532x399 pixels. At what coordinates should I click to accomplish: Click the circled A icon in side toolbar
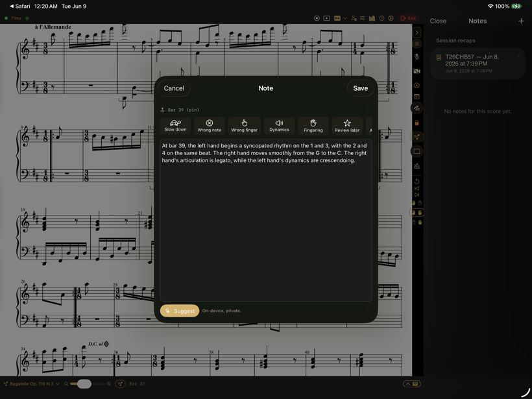(x=417, y=86)
